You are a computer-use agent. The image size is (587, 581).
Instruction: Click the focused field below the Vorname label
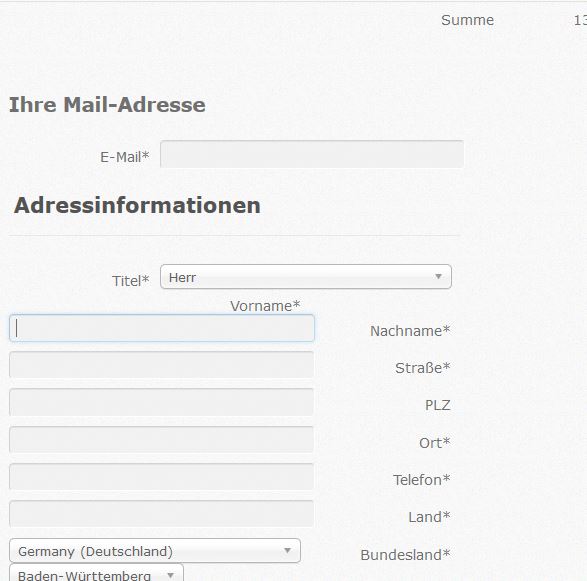click(x=162, y=328)
